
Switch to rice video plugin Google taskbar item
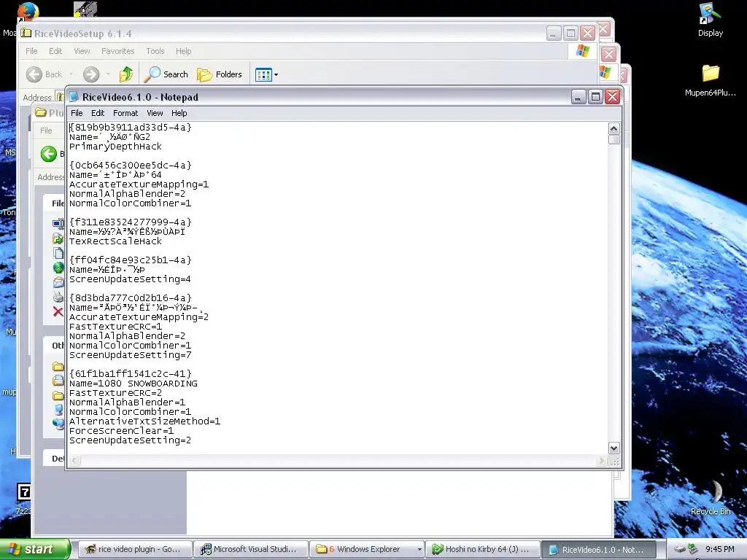coord(133,549)
